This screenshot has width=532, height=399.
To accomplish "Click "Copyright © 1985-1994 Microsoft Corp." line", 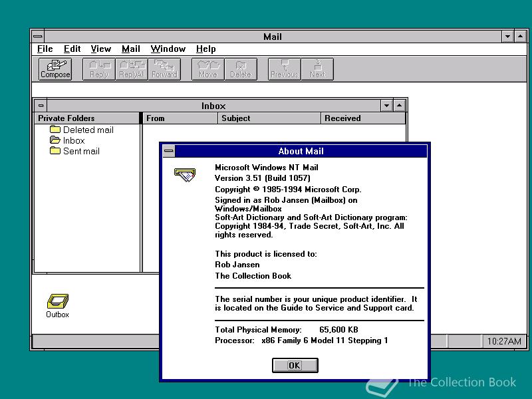I will pos(288,190).
